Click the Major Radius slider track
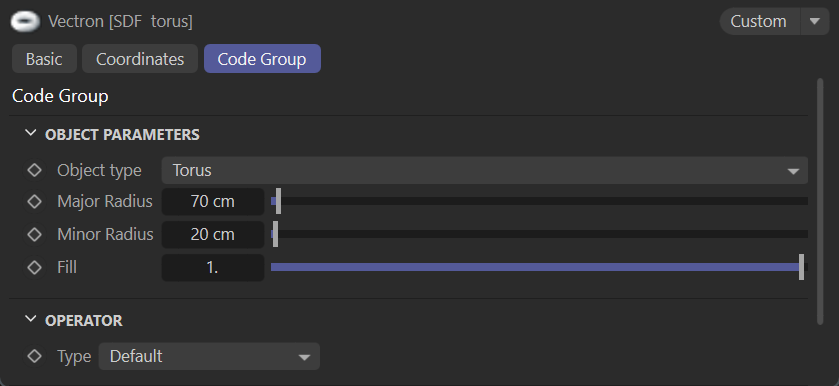 [539, 201]
